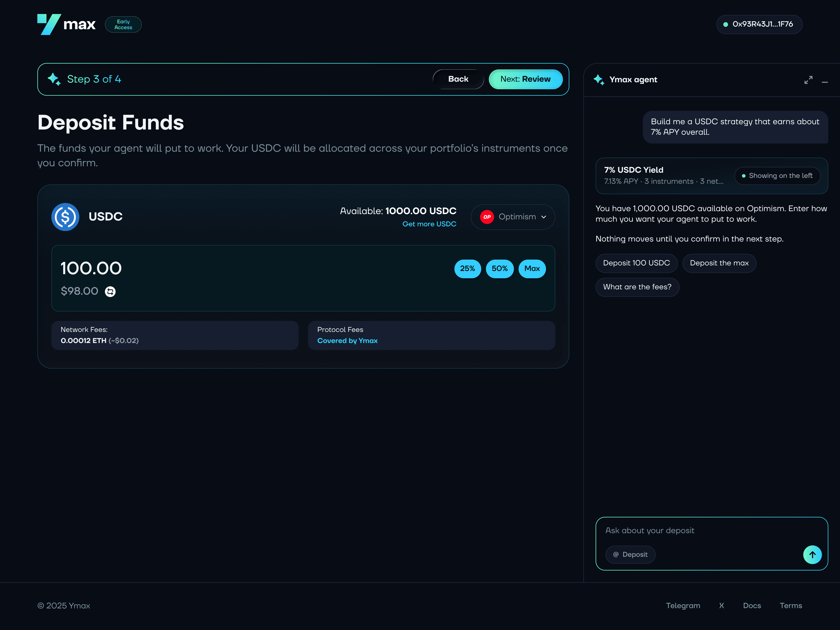Choose the Deposit the max suggestion
This screenshot has width=840, height=630.
click(719, 263)
